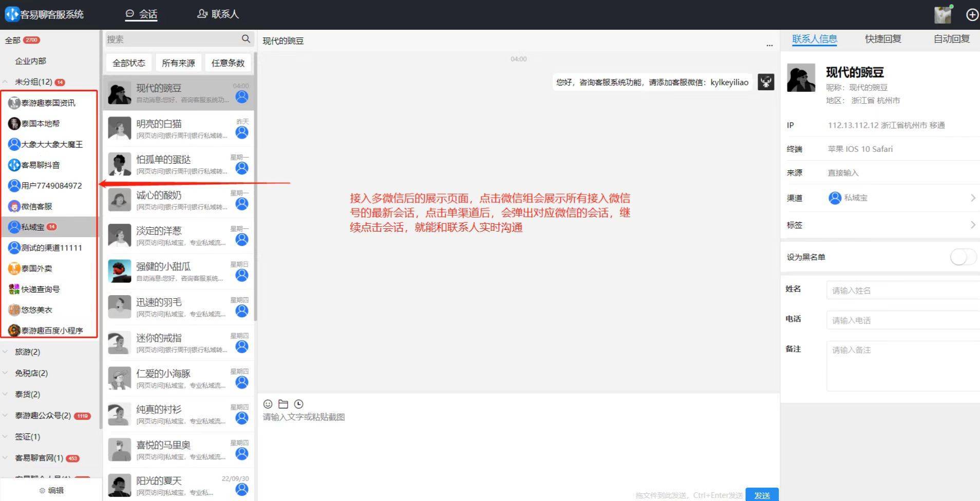
Task: Select the emoji icon above message input
Action: tap(267, 404)
